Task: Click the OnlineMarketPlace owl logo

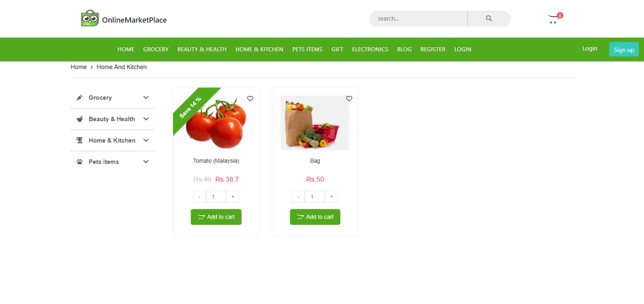Action: [90, 19]
